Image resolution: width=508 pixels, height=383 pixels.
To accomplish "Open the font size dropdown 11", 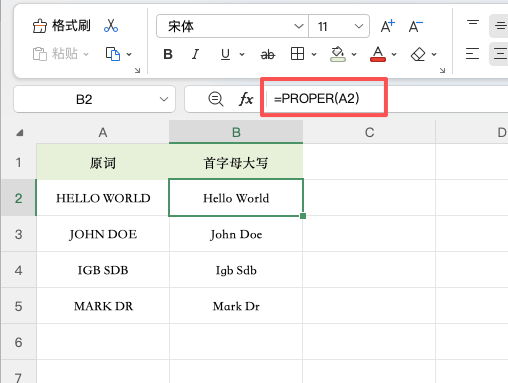I will [x=339, y=26].
